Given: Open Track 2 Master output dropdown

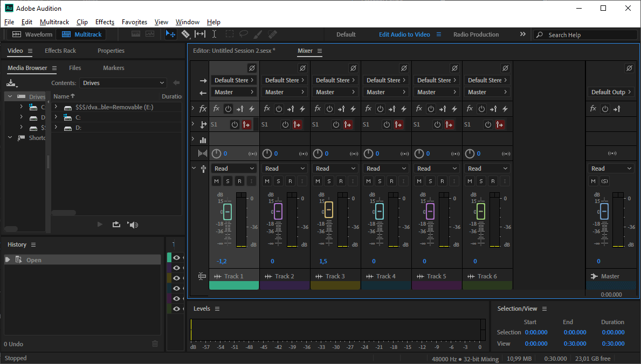Looking at the screenshot, I should click(285, 92).
